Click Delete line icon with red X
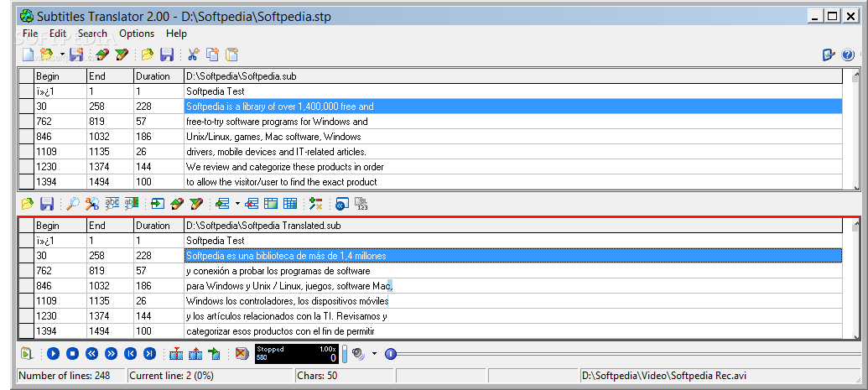The height and width of the screenshot is (390, 868). [252, 204]
